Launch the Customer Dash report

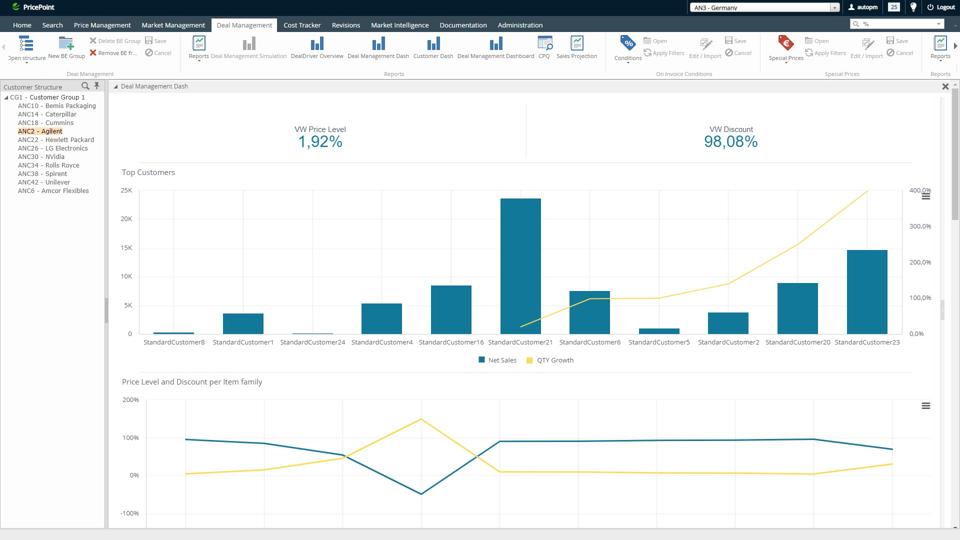point(433,44)
